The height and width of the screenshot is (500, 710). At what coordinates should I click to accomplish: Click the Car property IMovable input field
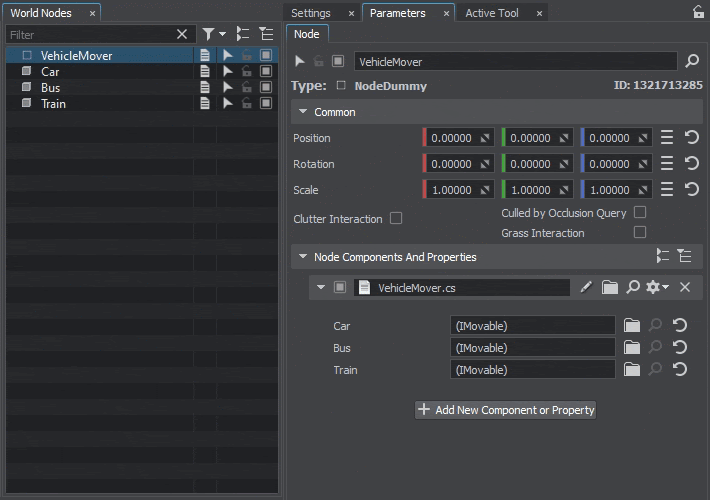[532, 326]
